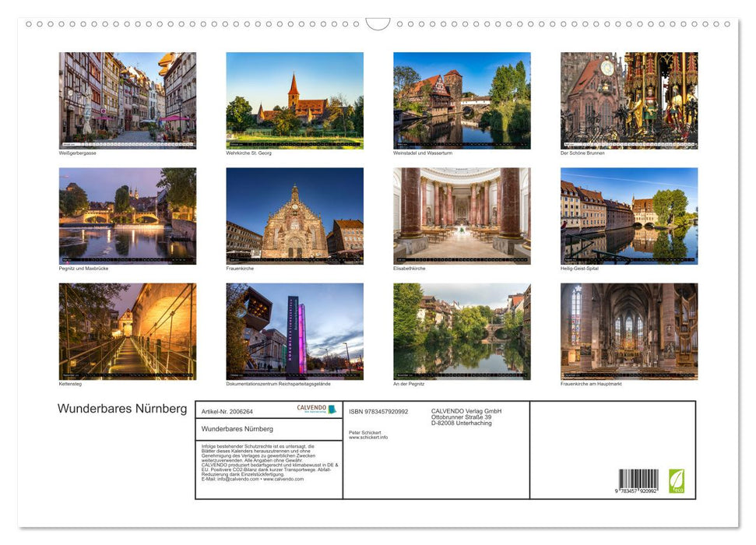
Task: Select the Weinstadel und Wasserturm image
Action: [x=462, y=97]
